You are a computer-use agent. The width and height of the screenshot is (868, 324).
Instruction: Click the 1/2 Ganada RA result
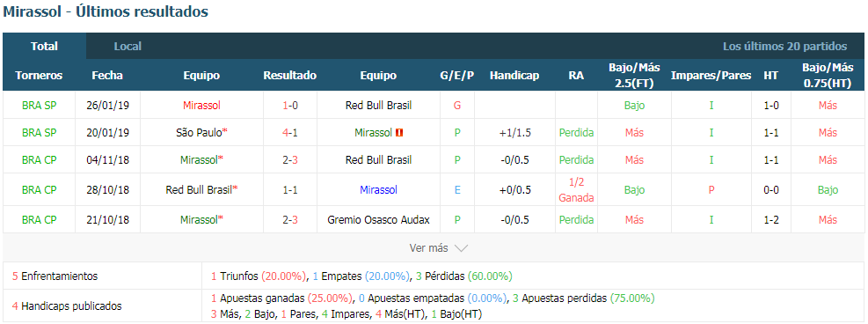[x=576, y=190]
